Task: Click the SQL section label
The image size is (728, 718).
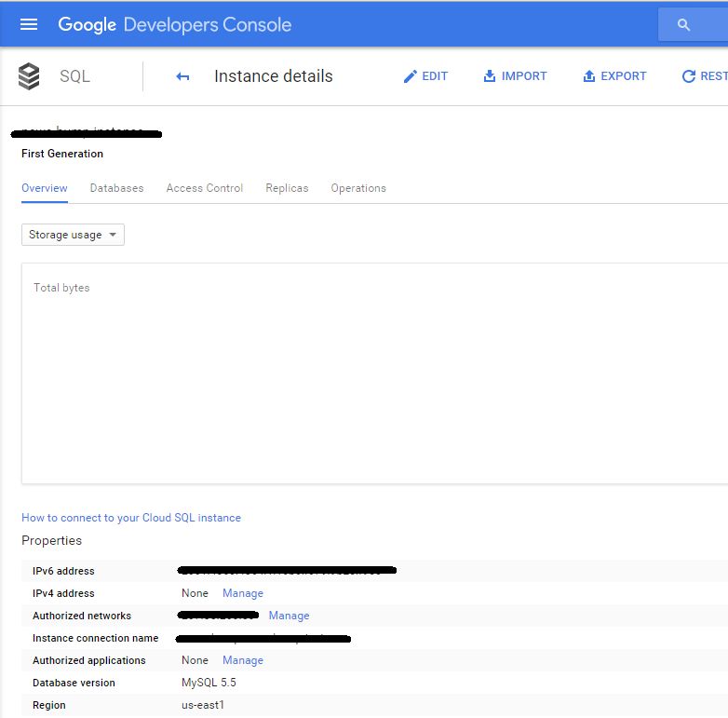Action: 74,76
